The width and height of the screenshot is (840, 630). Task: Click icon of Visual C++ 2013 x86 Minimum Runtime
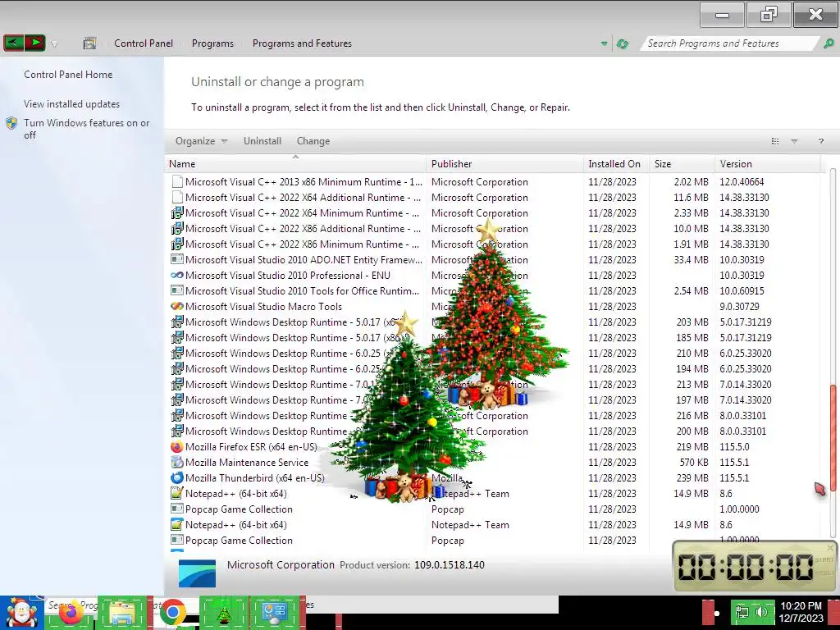coord(177,181)
